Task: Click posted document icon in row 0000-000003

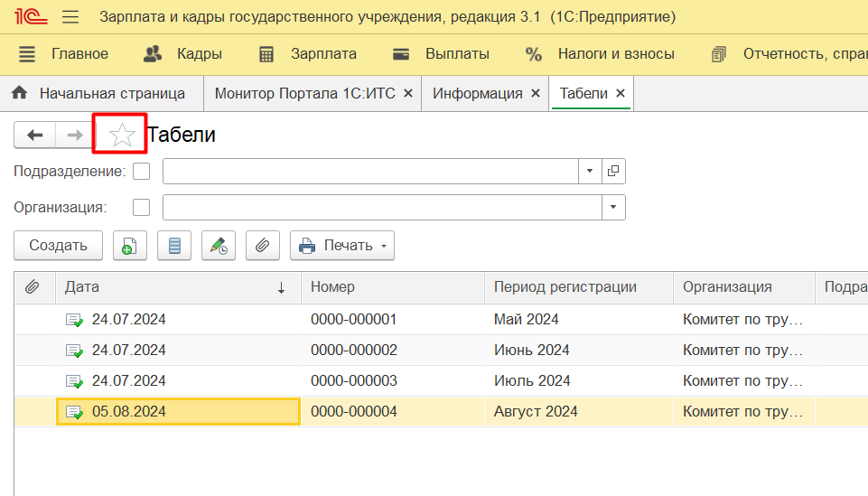Action: 74,381
